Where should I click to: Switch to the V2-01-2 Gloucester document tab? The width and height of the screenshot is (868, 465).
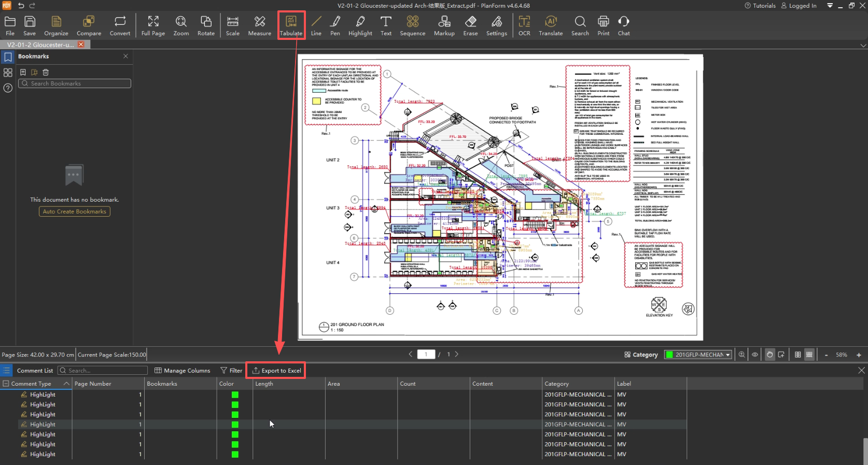40,45
